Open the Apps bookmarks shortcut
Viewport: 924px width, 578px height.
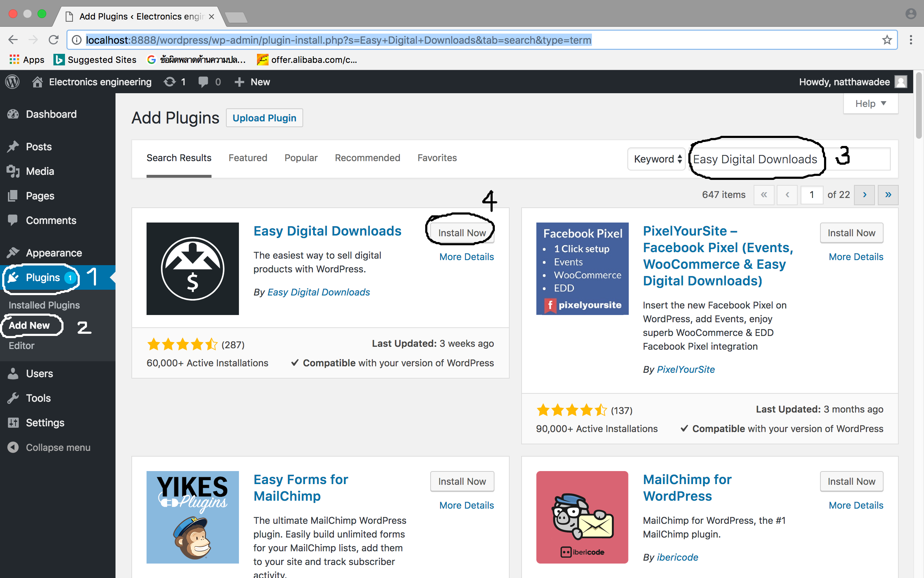click(x=26, y=60)
